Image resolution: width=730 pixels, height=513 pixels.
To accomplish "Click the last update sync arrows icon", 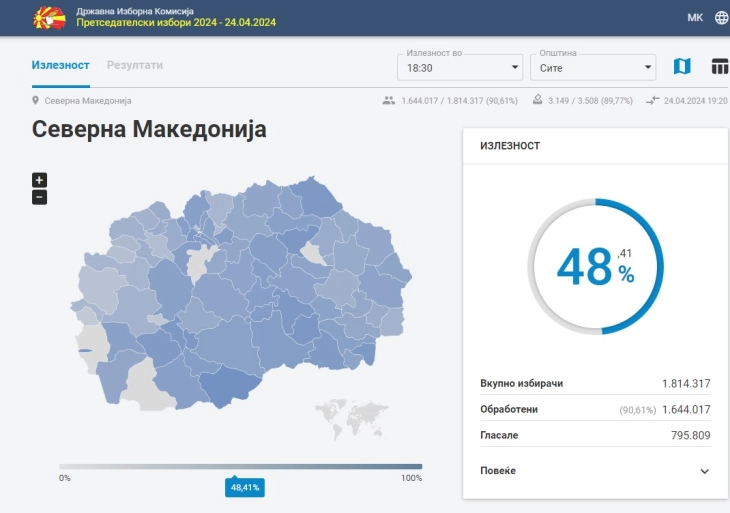I will click(652, 101).
